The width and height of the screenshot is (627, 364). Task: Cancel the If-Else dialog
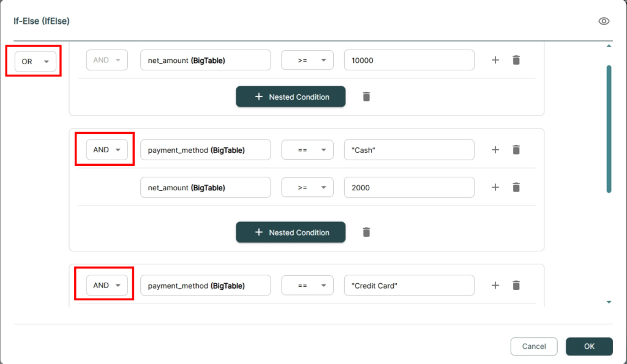click(x=534, y=346)
